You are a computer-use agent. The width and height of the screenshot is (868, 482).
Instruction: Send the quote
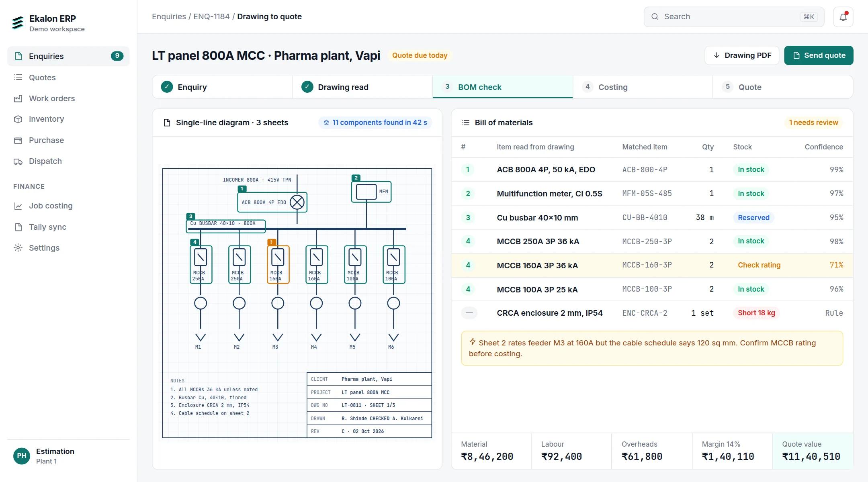tap(819, 55)
